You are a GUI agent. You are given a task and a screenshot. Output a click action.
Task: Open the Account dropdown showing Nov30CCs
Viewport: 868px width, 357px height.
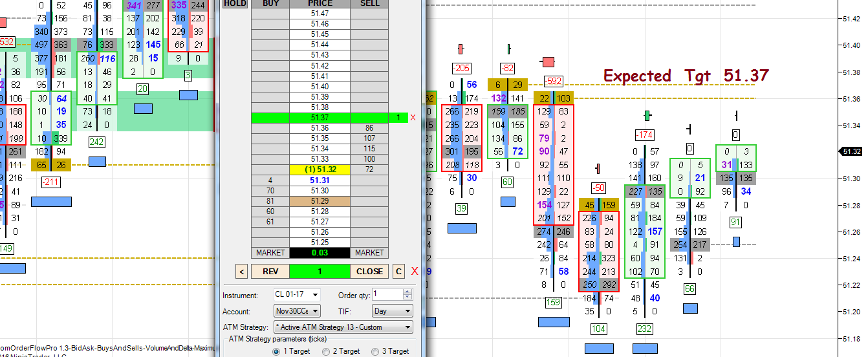pyautogui.click(x=297, y=311)
